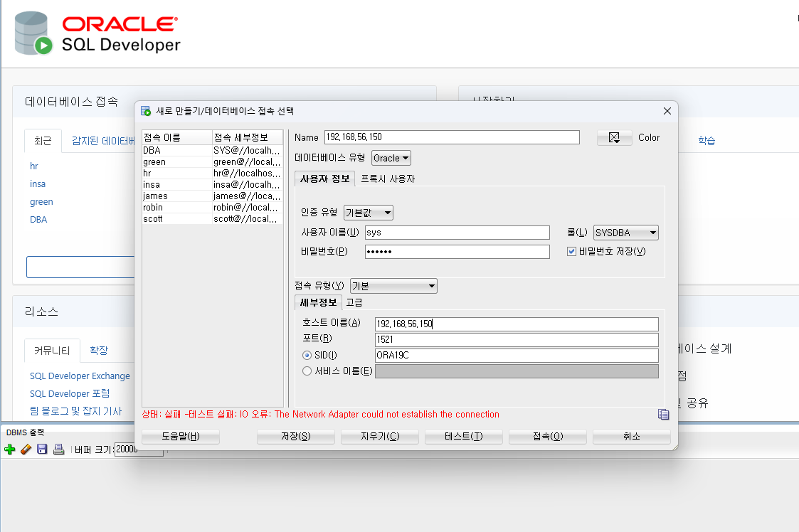Click the 저장(S) button
799x532 pixels.
click(295, 437)
